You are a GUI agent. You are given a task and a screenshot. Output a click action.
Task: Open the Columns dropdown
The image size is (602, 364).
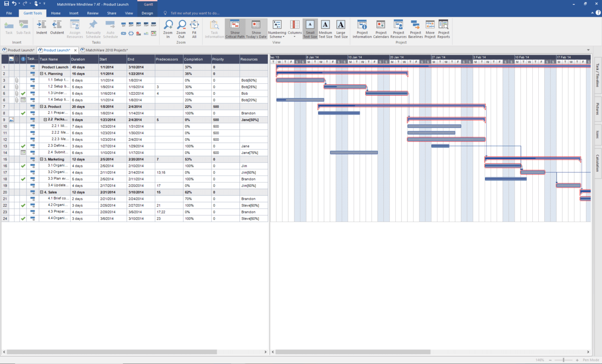point(294,29)
